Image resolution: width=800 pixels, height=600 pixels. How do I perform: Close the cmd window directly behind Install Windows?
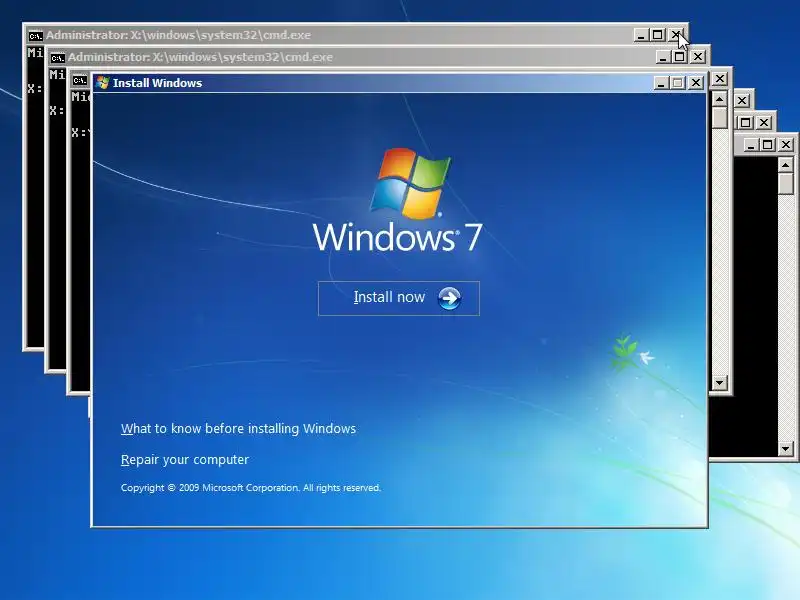719,79
